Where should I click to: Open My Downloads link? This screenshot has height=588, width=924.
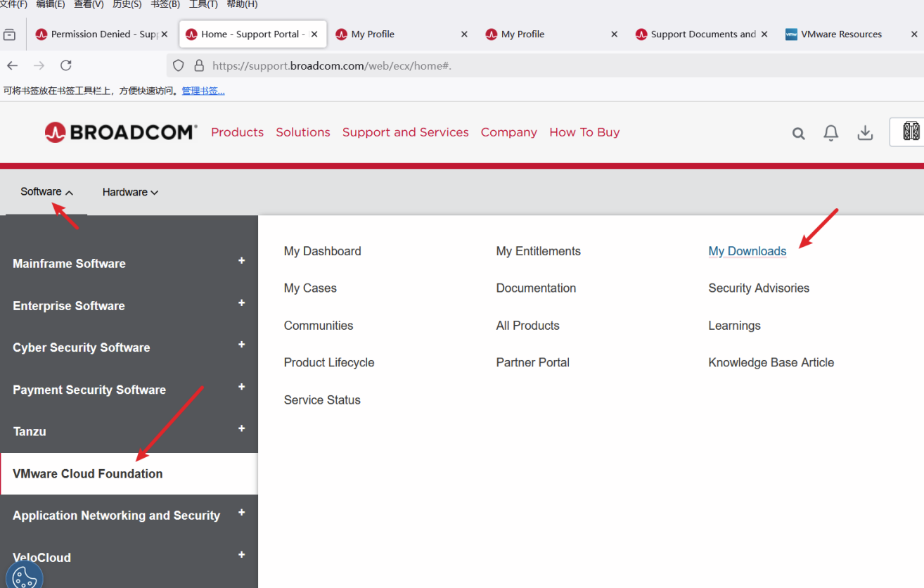point(747,251)
